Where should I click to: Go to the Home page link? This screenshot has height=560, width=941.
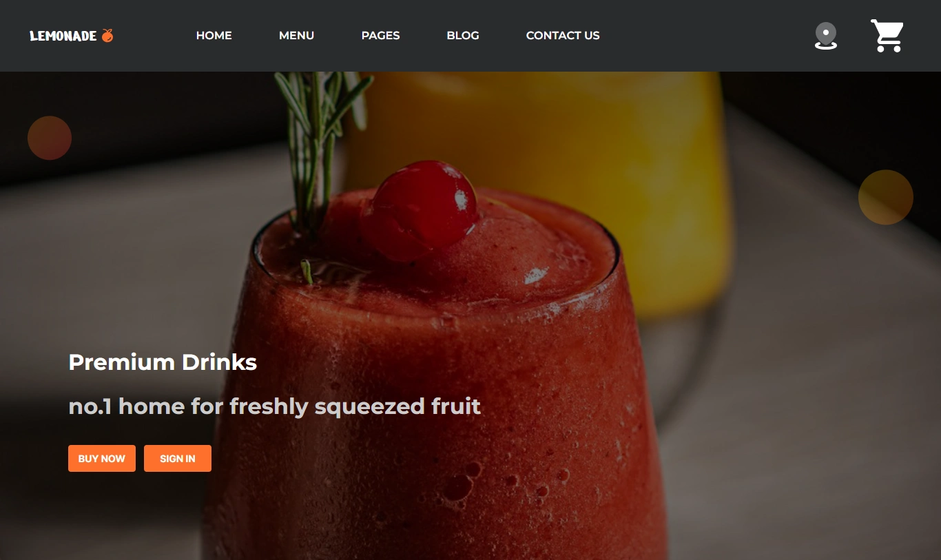pyautogui.click(x=214, y=35)
